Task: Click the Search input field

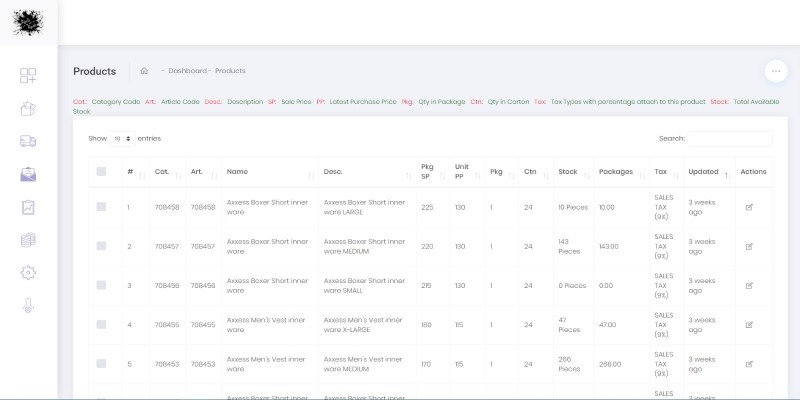Action: [x=729, y=139]
